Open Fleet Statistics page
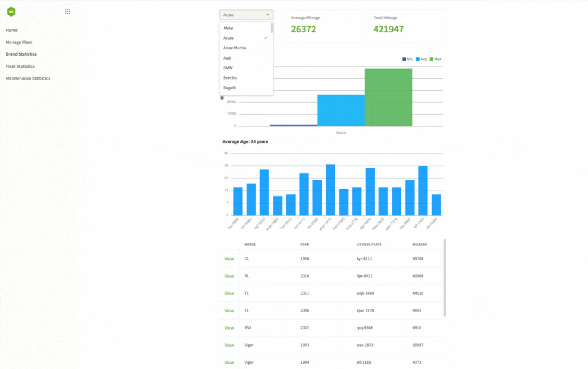The width and height of the screenshot is (588, 369). [20, 66]
